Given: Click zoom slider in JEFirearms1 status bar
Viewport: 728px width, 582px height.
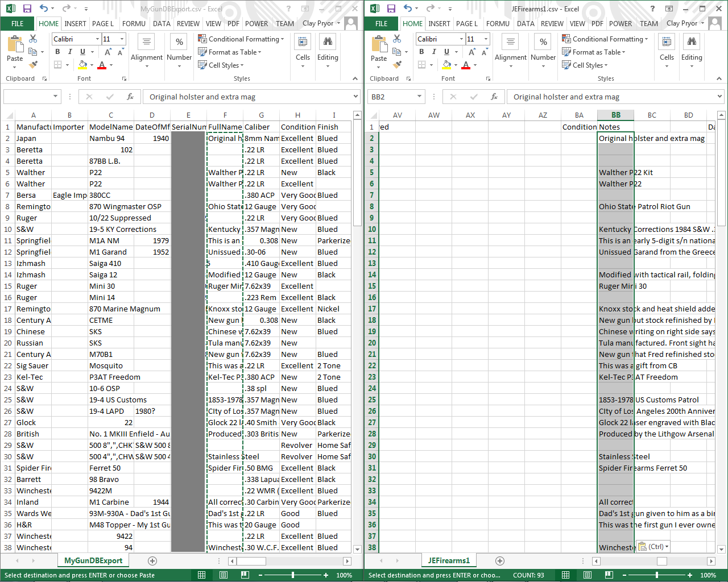Looking at the screenshot, I should pos(657,575).
